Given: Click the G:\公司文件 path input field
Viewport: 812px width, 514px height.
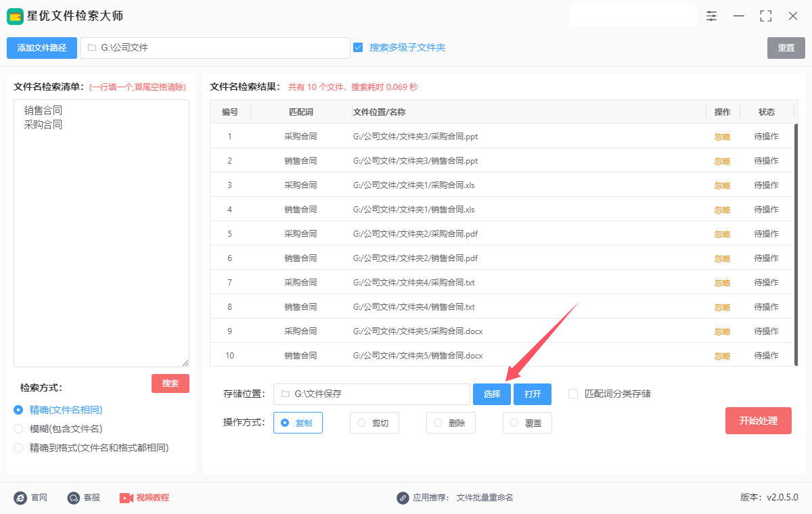Looking at the screenshot, I should click(x=215, y=48).
